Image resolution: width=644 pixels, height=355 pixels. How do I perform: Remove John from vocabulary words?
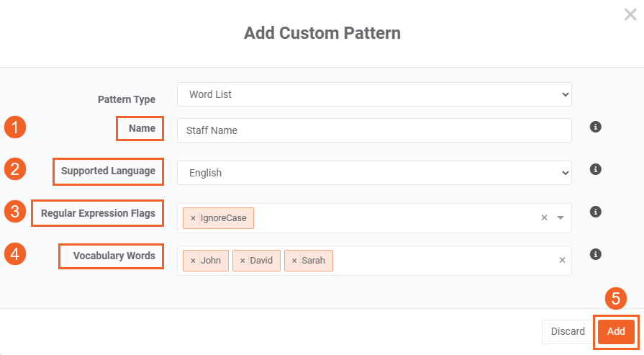pyautogui.click(x=193, y=261)
